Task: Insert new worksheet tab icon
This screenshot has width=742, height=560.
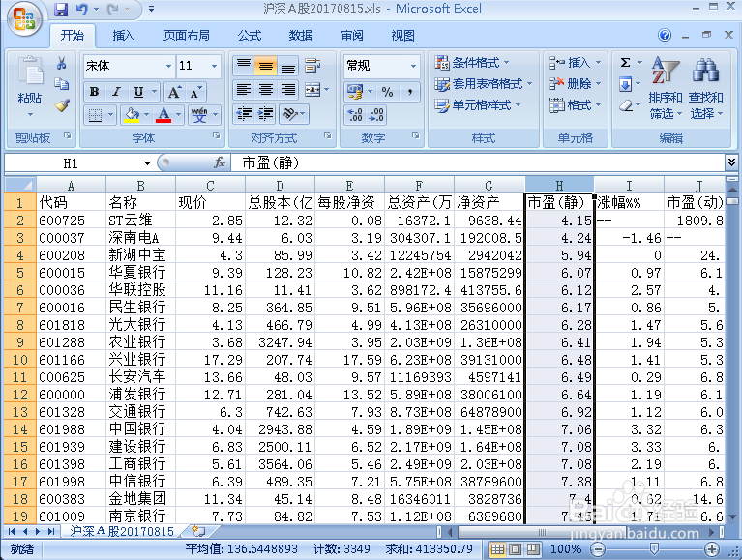Action: pyautogui.click(x=198, y=532)
